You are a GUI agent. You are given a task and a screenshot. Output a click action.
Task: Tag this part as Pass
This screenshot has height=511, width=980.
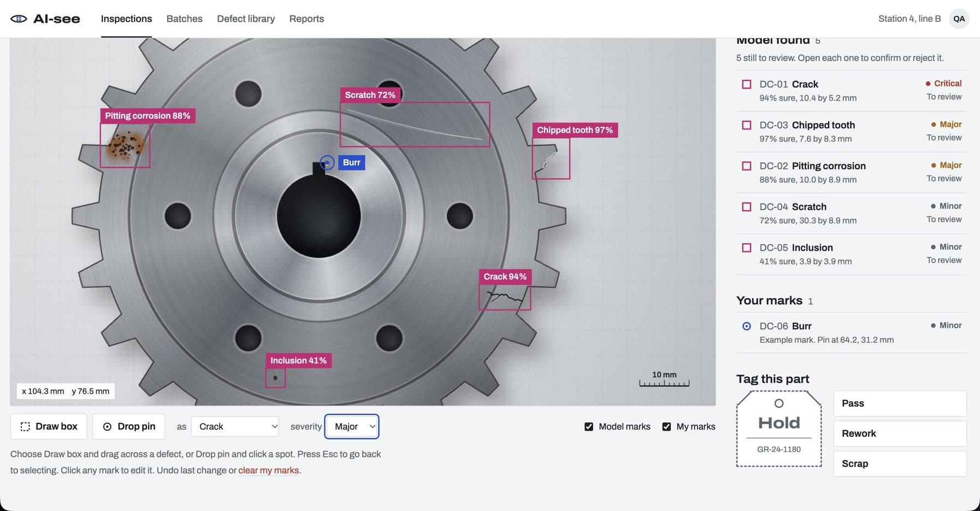900,403
